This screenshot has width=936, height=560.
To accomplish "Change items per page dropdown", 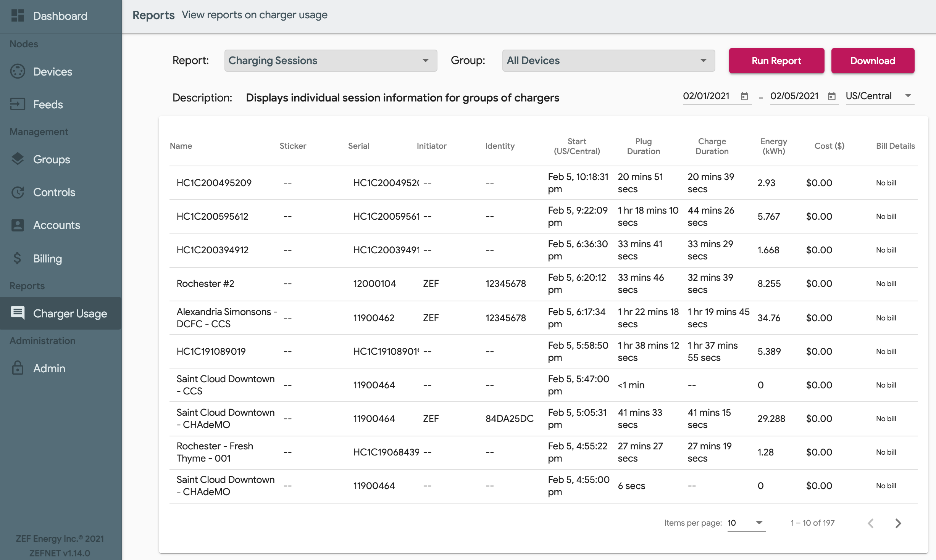I will pyautogui.click(x=746, y=523).
